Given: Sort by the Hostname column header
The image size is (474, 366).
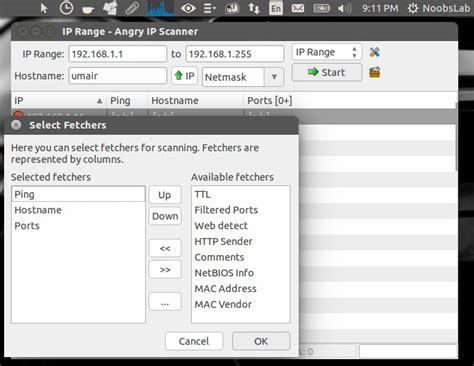Looking at the screenshot, I should (195, 100).
